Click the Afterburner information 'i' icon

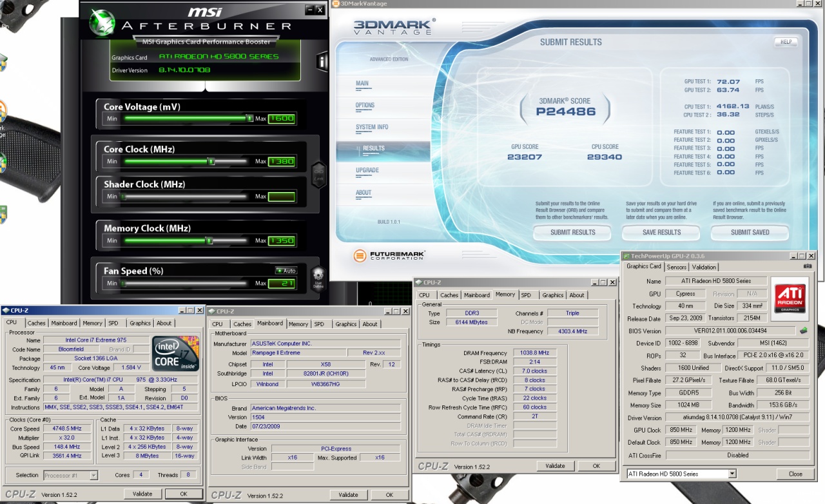(322, 62)
